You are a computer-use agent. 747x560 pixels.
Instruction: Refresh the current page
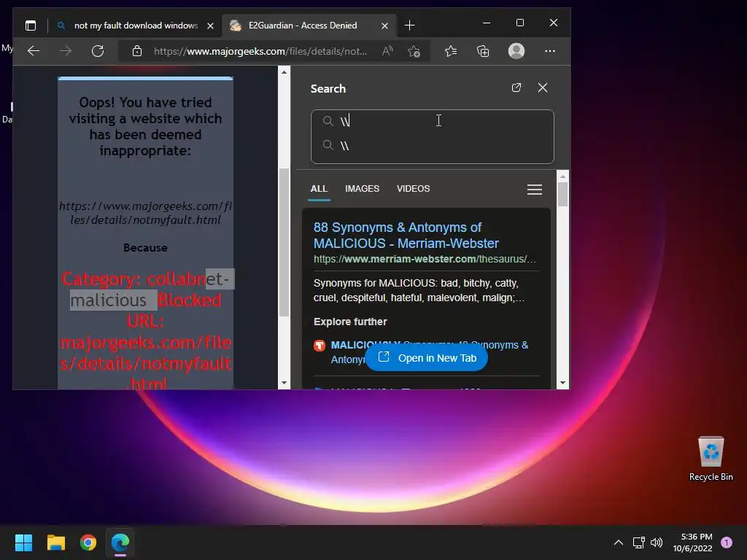click(98, 51)
